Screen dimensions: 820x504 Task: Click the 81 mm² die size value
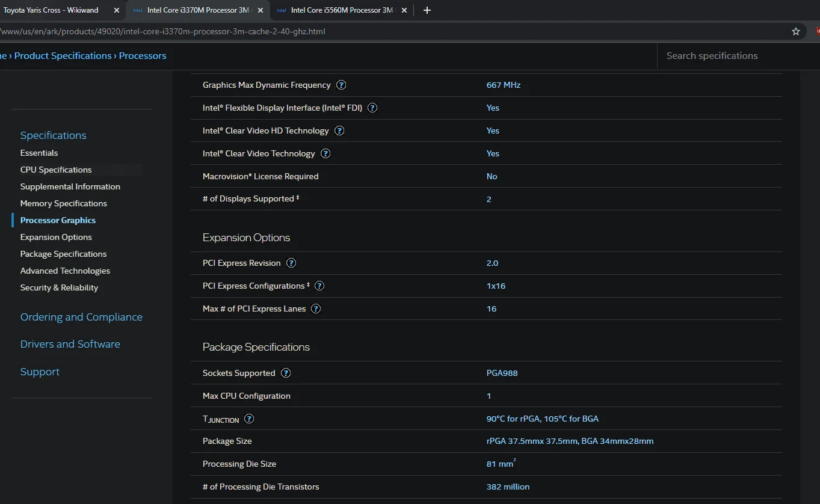(501, 463)
